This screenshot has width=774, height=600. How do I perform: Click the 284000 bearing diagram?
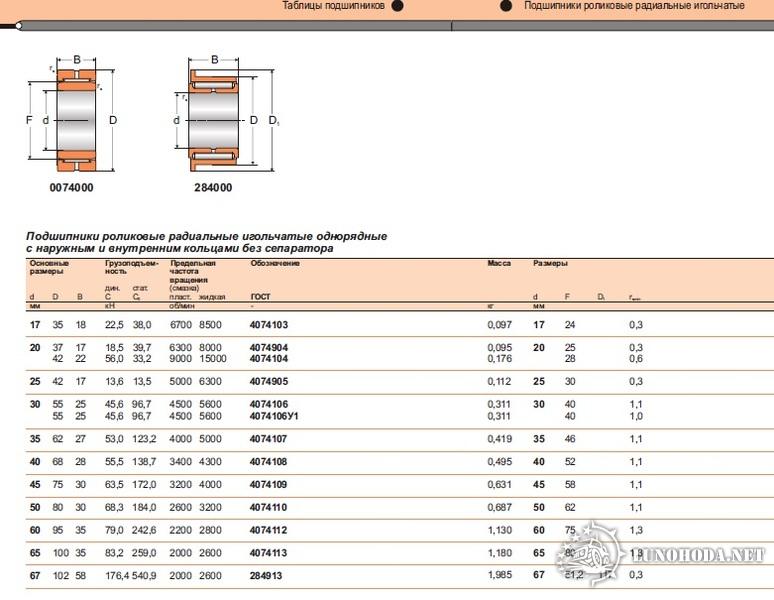(x=225, y=115)
